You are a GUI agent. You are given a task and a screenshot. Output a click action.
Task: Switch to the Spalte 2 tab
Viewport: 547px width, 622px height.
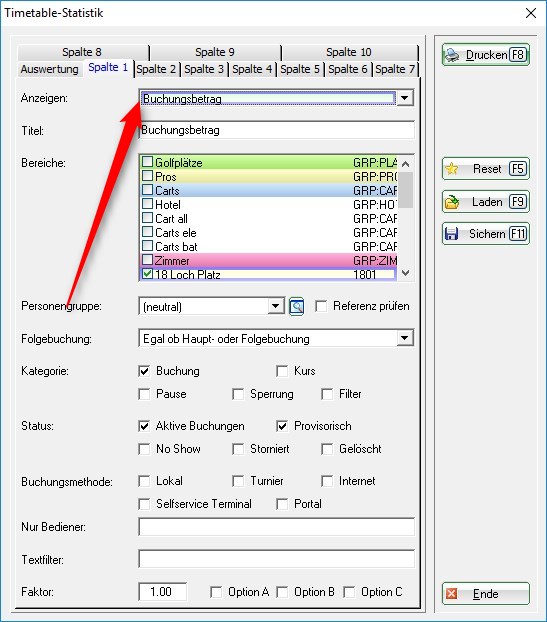pos(156,69)
